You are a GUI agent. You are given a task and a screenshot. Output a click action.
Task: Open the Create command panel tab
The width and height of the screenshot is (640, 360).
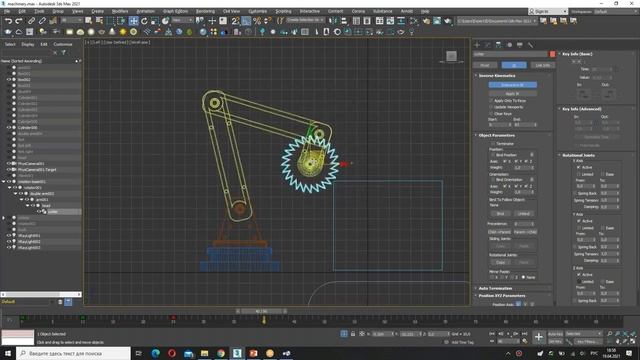pyautogui.click(x=477, y=45)
